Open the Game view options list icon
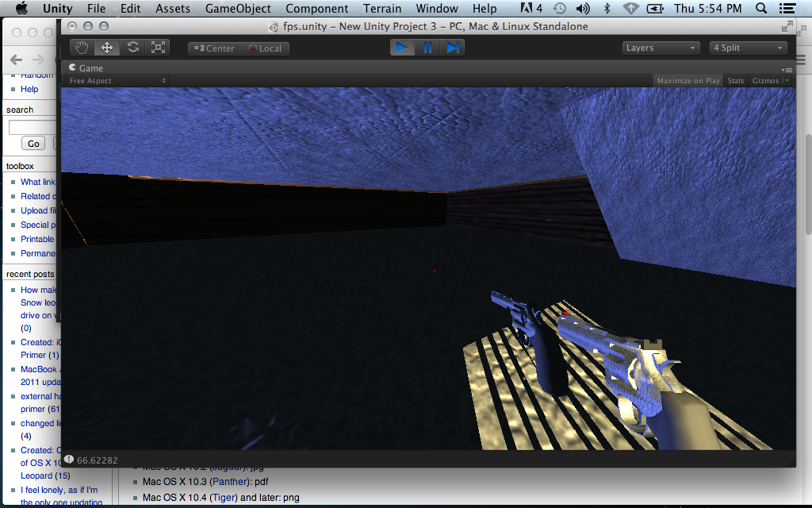This screenshot has width=812, height=508. tap(787, 68)
